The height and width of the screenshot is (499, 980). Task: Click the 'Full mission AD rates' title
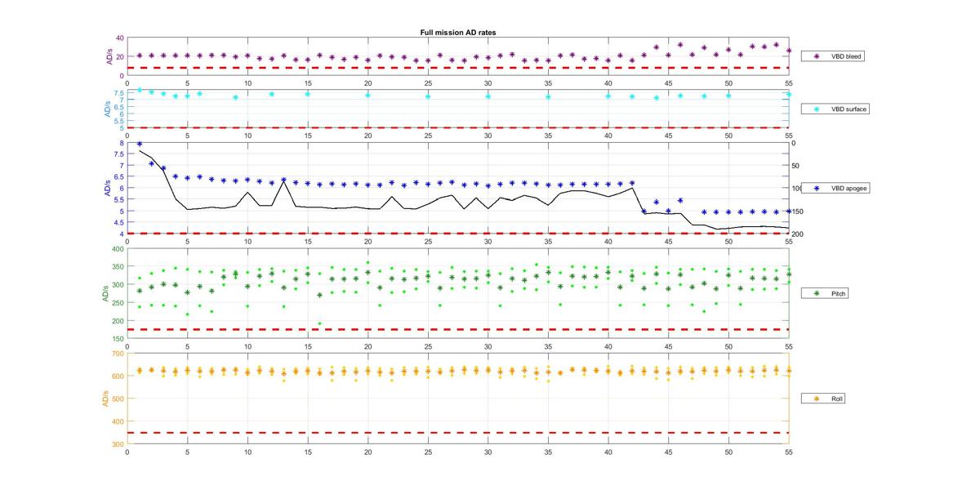tap(457, 32)
